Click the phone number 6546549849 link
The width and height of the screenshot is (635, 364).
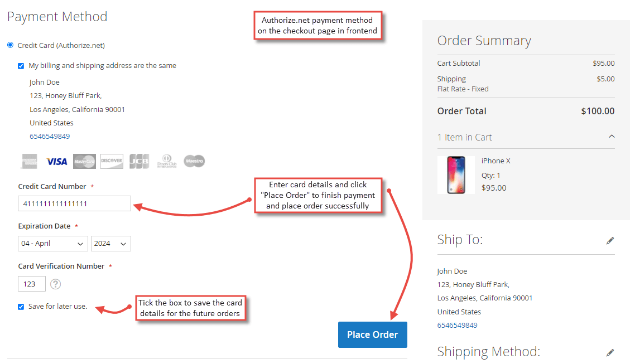[49, 135]
